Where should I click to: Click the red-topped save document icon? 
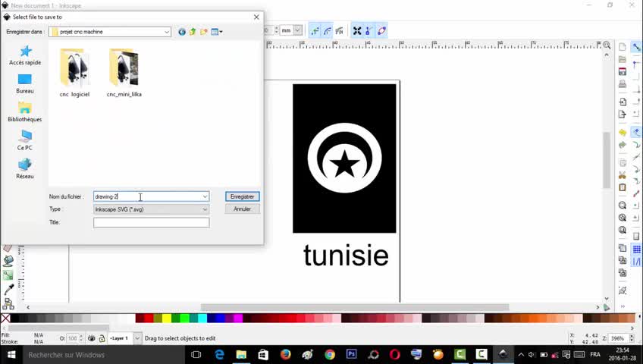(622, 71)
